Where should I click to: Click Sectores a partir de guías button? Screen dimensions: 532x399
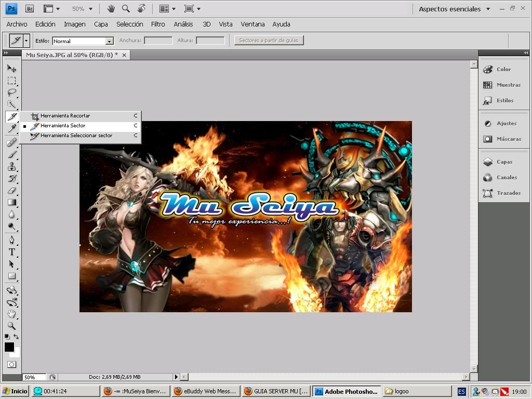[269, 41]
